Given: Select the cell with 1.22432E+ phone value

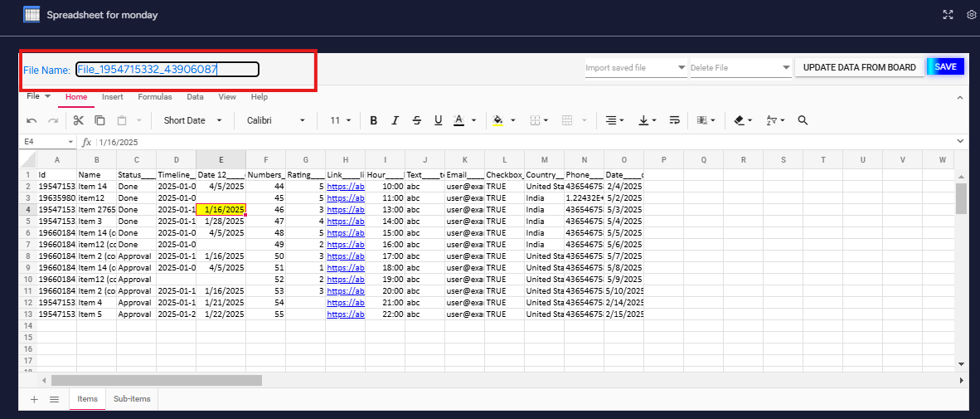Looking at the screenshot, I should click(x=584, y=197).
